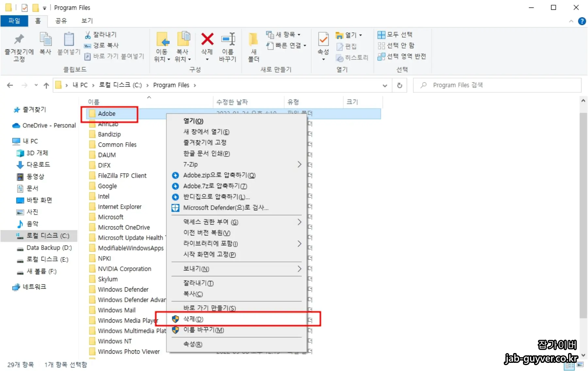Expand the Open (열기) ribbon dropdown
Viewport: 588px width, 371px height.
pos(349,35)
